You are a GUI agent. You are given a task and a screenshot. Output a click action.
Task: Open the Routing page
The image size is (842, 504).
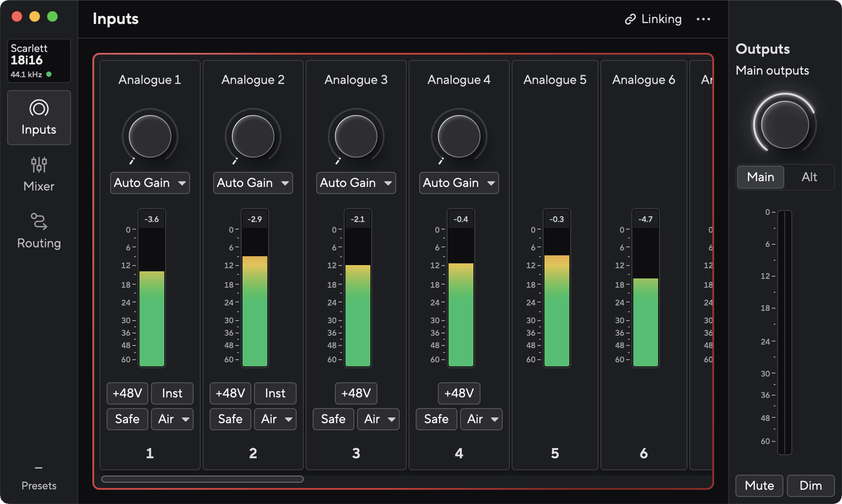tap(39, 231)
